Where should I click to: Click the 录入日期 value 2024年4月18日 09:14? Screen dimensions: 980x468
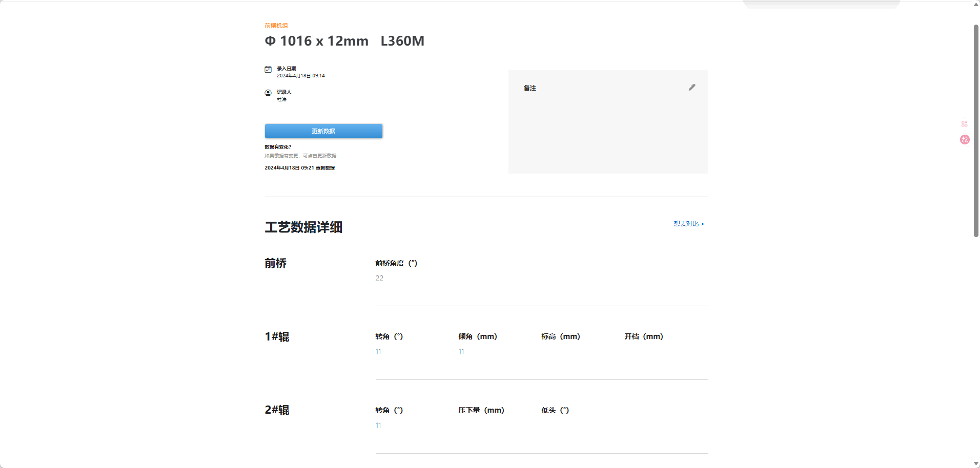click(301, 76)
